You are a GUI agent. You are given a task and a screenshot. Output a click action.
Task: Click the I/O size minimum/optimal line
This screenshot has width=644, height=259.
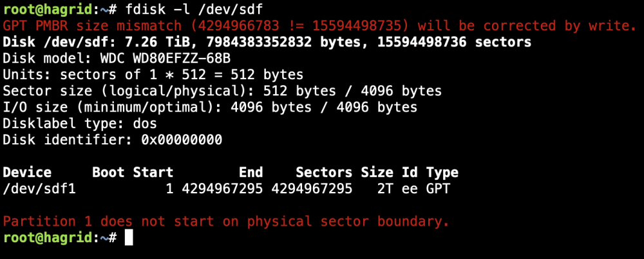pyautogui.click(x=210, y=108)
